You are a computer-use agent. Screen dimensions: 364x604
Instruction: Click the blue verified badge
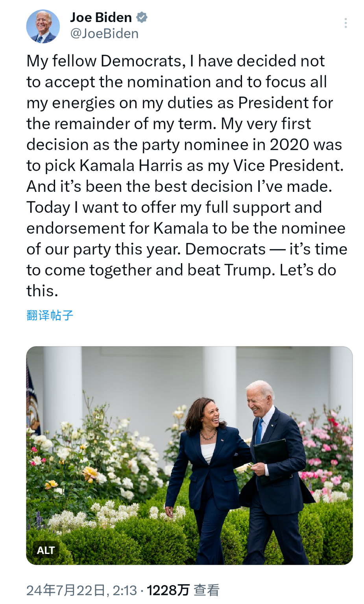tap(142, 17)
